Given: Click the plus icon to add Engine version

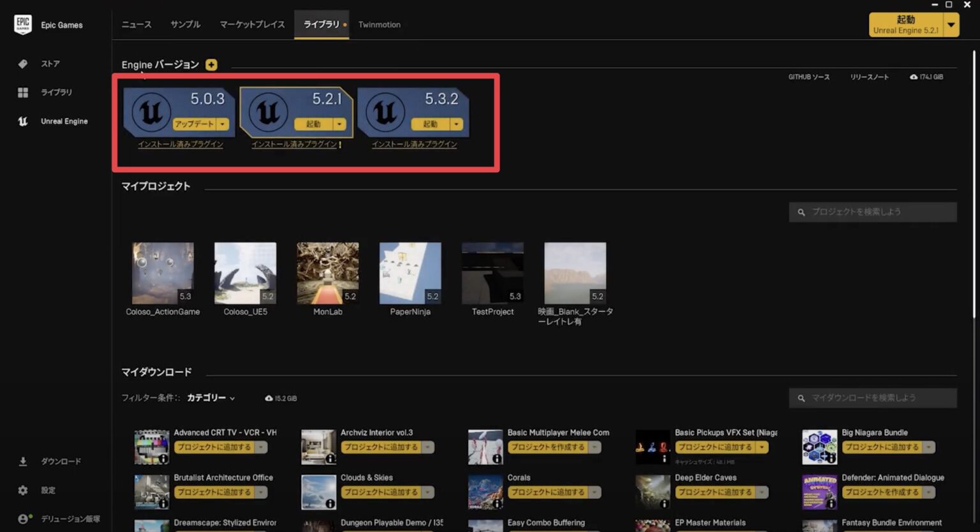Looking at the screenshot, I should click(x=211, y=64).
